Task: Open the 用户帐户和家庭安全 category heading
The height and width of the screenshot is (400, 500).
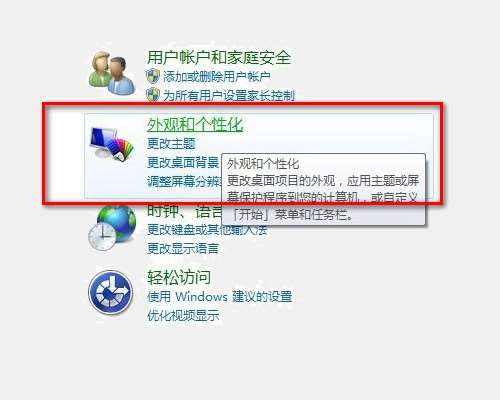Action: tap(219, 57)
